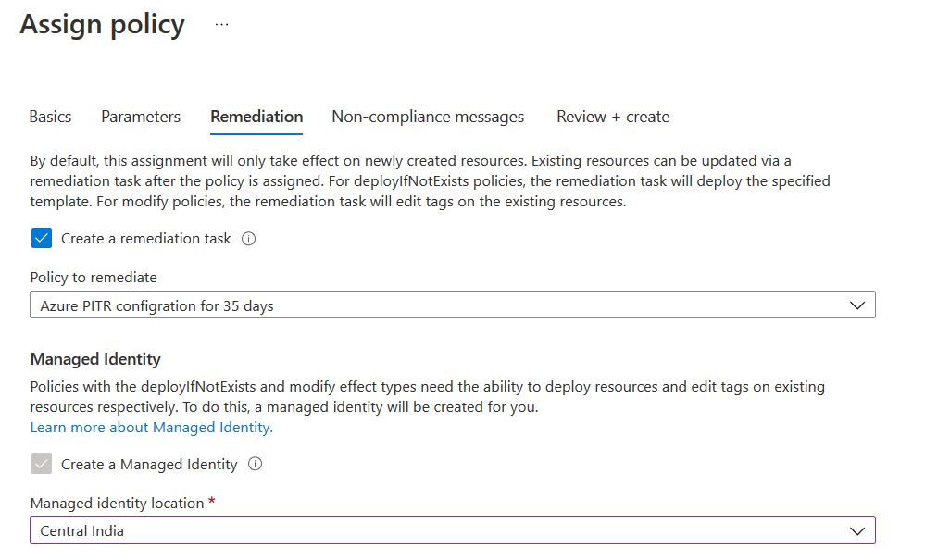Click chevron arrow on Managed identity location dropdown
The width and height of the screenshot is (950, 560).
pyautogui.click(x=857, y=531)
